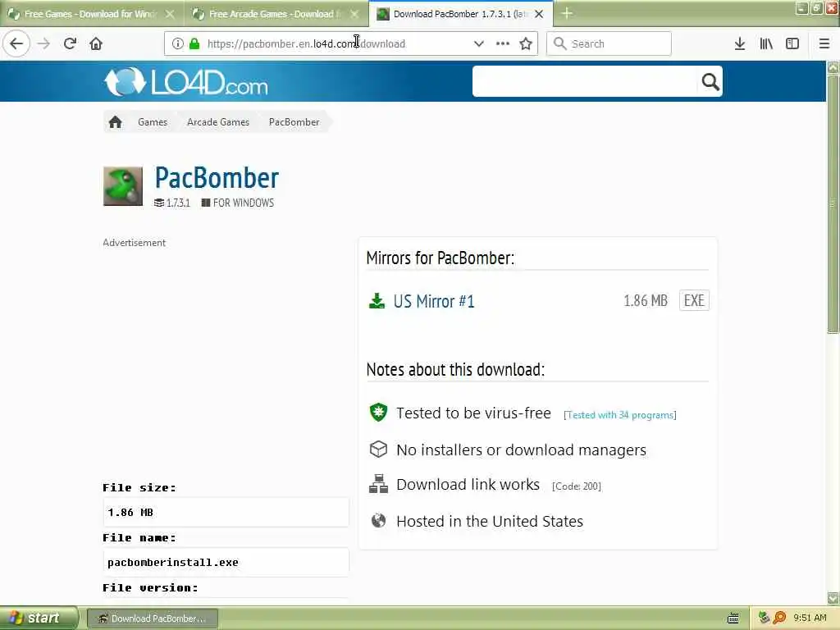Open the Windows Start button
This screenshot has width=840, height=630.
(39, 619)
